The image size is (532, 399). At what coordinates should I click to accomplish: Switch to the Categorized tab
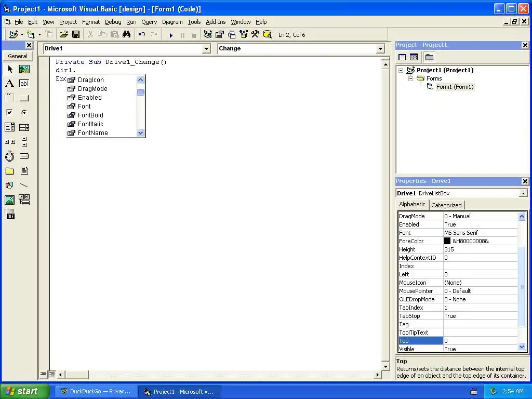point(446,205)
